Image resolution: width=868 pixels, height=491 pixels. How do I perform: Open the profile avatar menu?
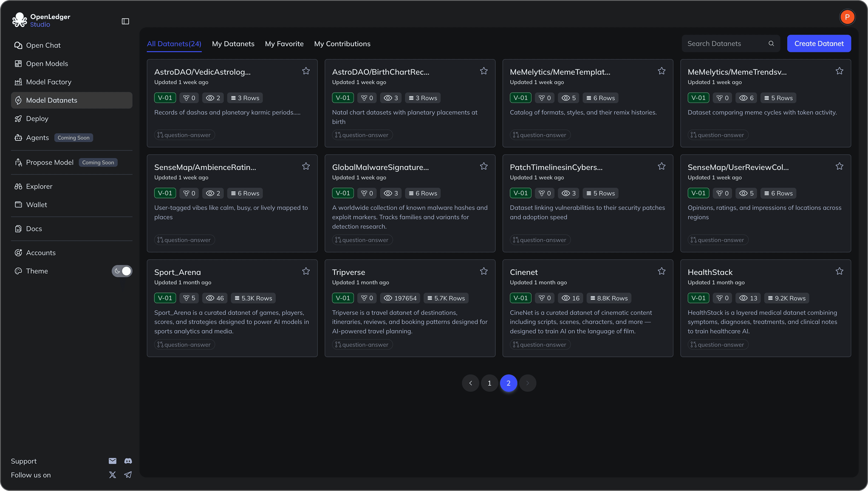point(847,17)
